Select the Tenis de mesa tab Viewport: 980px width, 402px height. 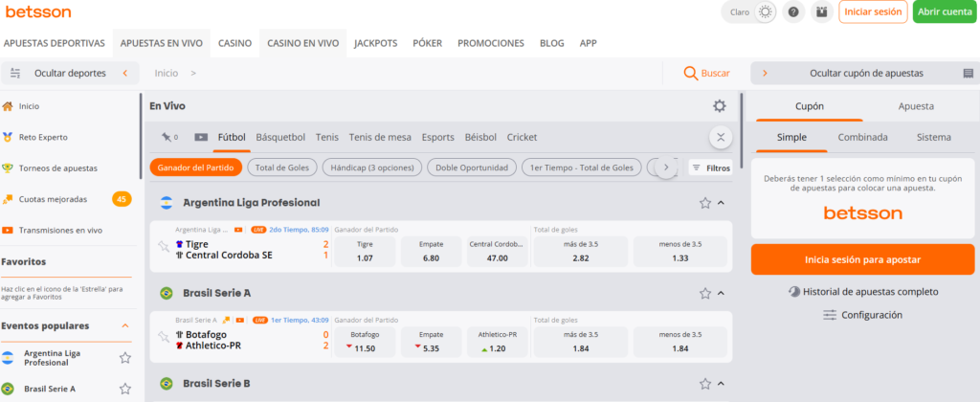tap(380, 137)
